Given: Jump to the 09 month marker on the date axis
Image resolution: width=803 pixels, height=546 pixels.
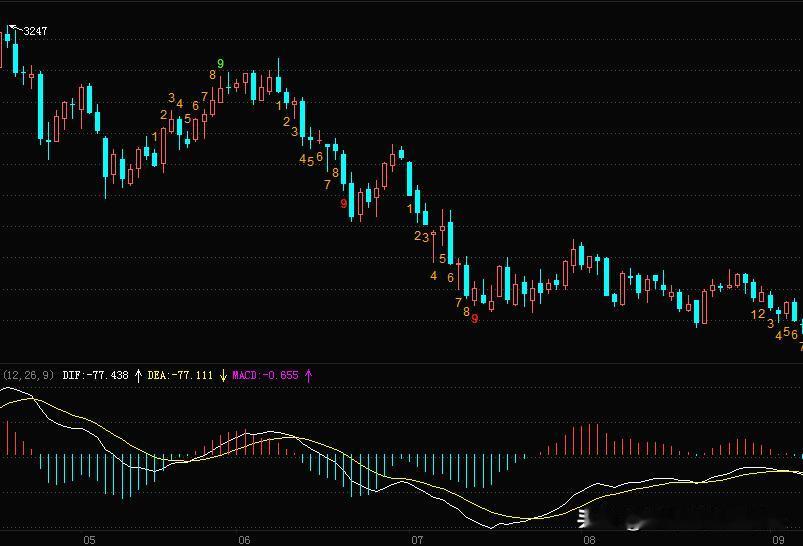Looking at the screenshot, I should [778, 539].
